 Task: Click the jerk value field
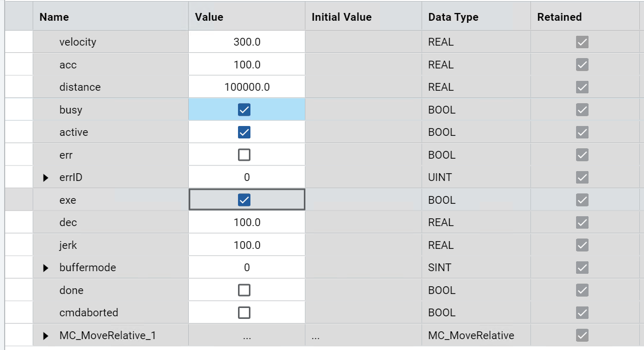click(247, 245)
